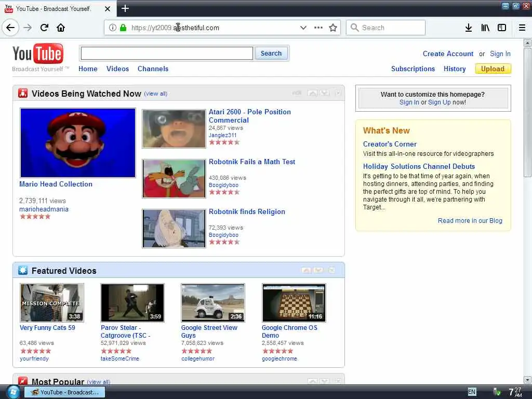Screen dimensions: 532x399
Task: Open the Channels navigation item
Action: (x=153, y=69)
